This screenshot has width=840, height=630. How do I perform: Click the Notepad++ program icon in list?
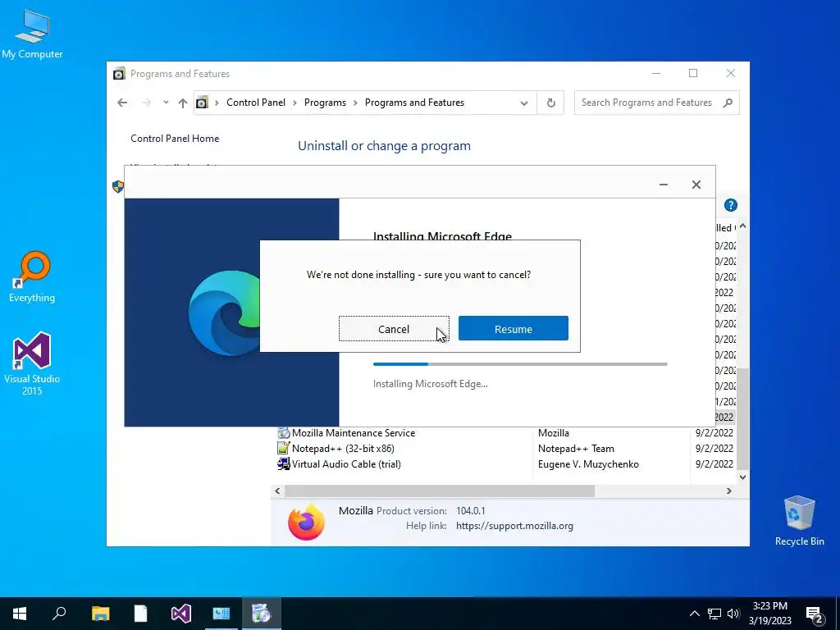[283, 448]
